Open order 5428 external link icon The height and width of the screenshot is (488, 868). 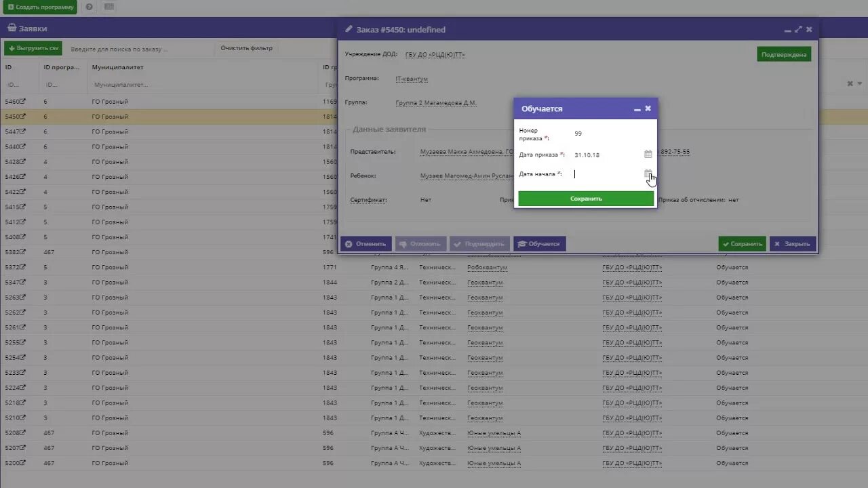[x=22, y=161]
